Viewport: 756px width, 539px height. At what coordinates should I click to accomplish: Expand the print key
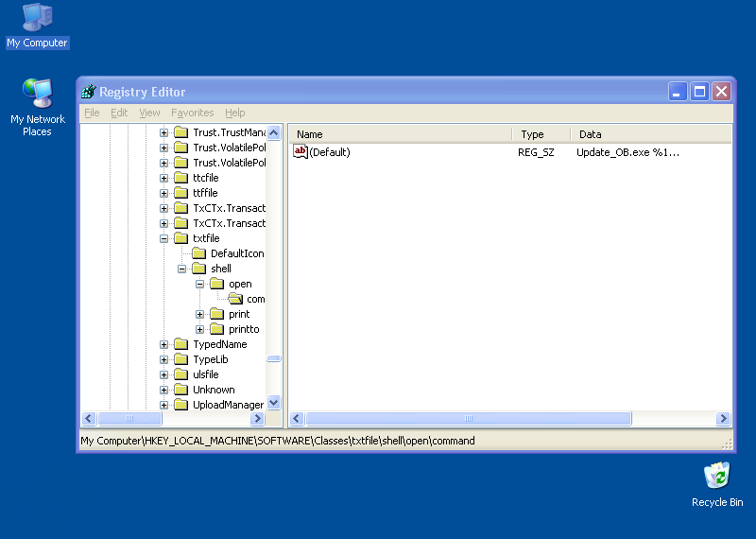pyautogui.click(x=199, y=314)
